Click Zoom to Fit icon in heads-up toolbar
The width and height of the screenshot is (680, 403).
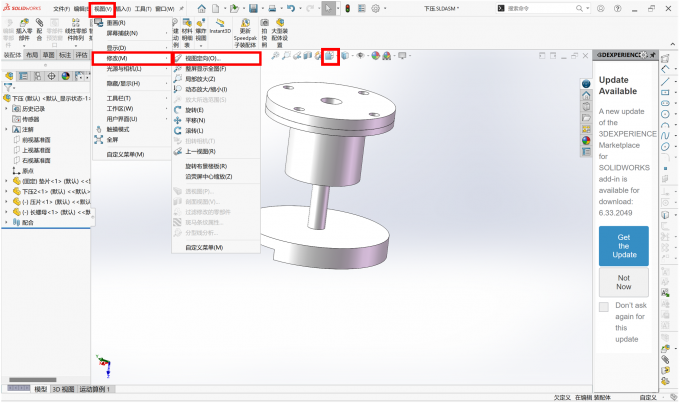point(275,56)
